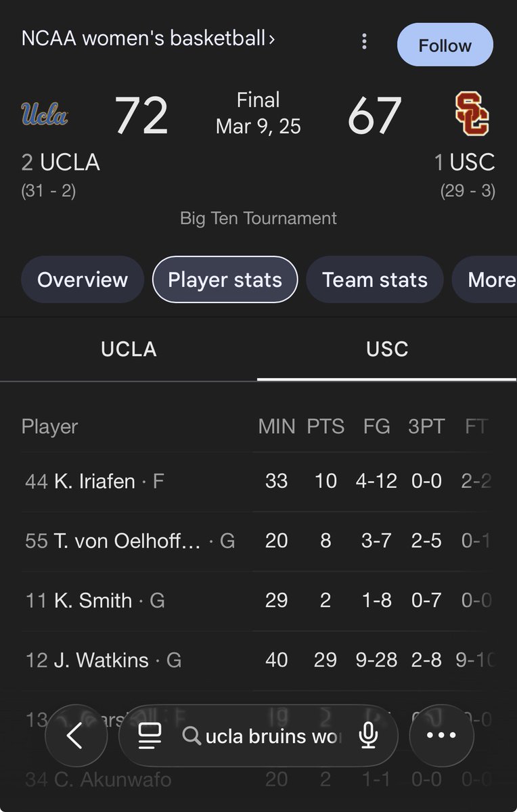Viewport: 517px width, 812px height.
Task: Open the NCAA women's basketball league link
Action: (x=143, y=39)
